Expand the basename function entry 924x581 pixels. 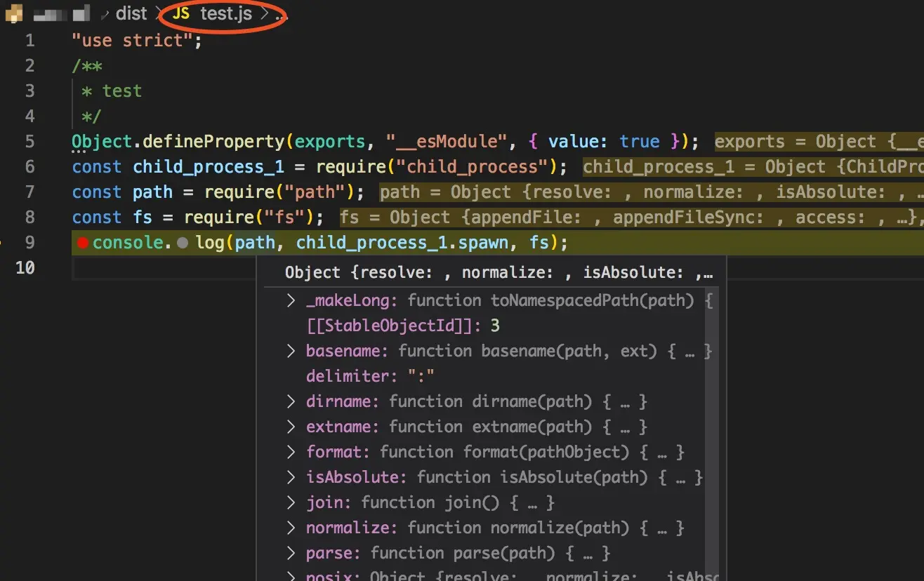[290, 351]
